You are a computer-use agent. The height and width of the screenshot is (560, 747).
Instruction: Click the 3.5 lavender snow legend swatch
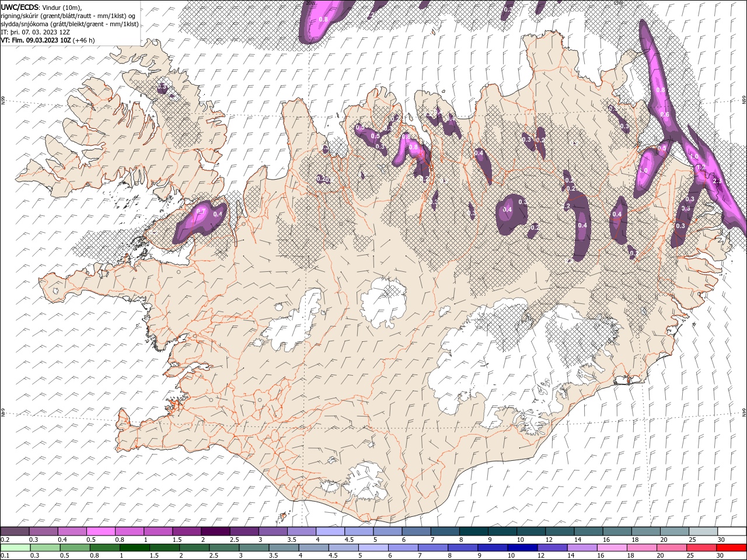(301, 531)
